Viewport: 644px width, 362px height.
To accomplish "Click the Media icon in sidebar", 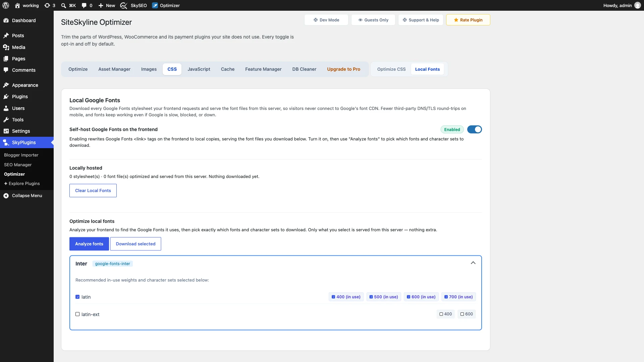I will tap(6, 47).
